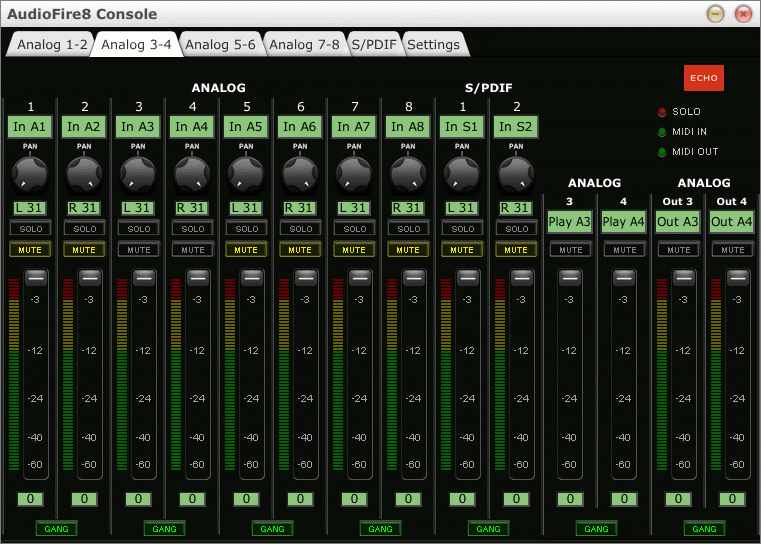Click the pan knob for In A3

tap(138, 173)
